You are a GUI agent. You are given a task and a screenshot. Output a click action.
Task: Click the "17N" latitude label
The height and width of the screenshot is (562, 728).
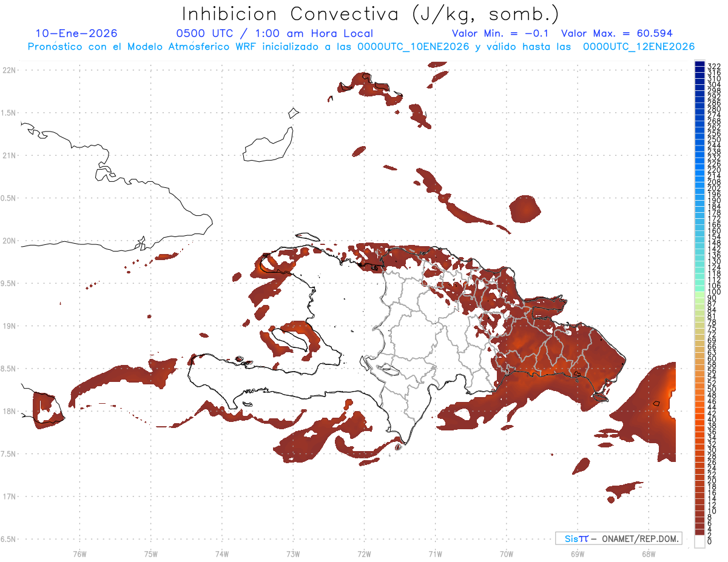(x=9, y=497)
